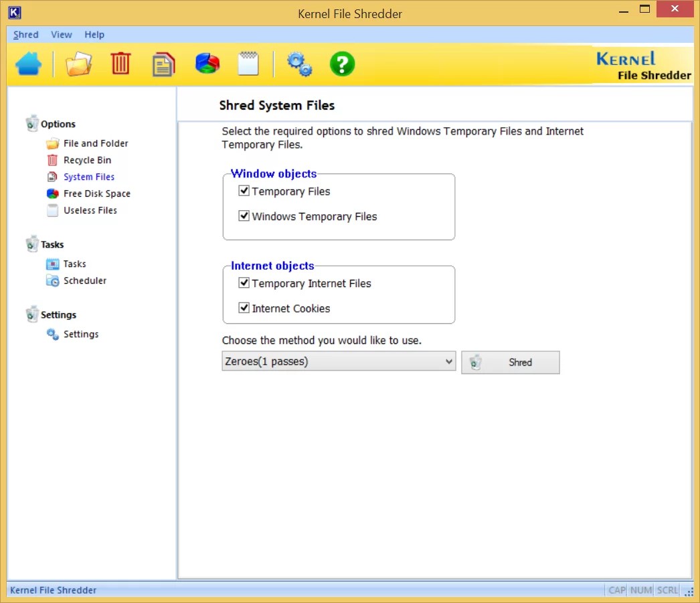Open Scheduler in sidebar

(85, 280)
